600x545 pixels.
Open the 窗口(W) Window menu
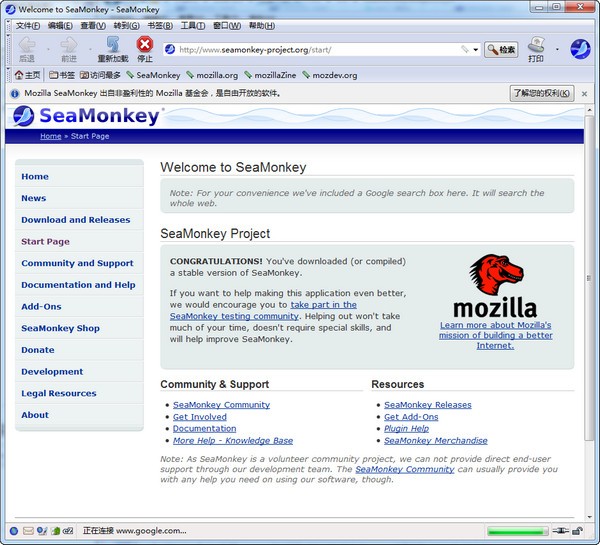click(x=227, y=26)
